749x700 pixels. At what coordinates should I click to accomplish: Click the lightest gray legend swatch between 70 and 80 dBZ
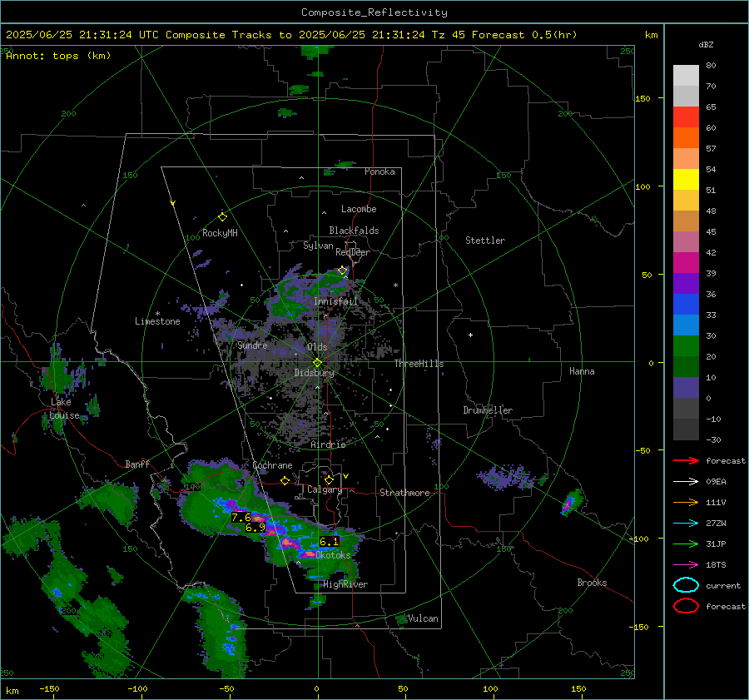[686, 76]
